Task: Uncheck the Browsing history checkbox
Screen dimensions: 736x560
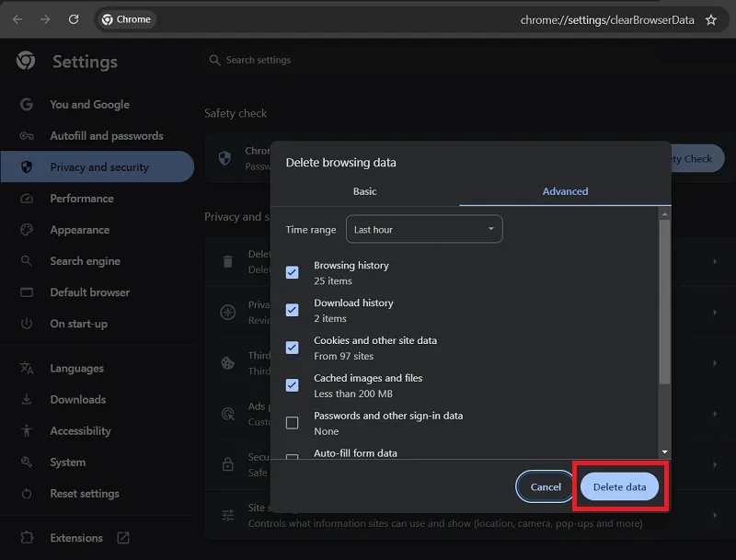Action: 292,272
